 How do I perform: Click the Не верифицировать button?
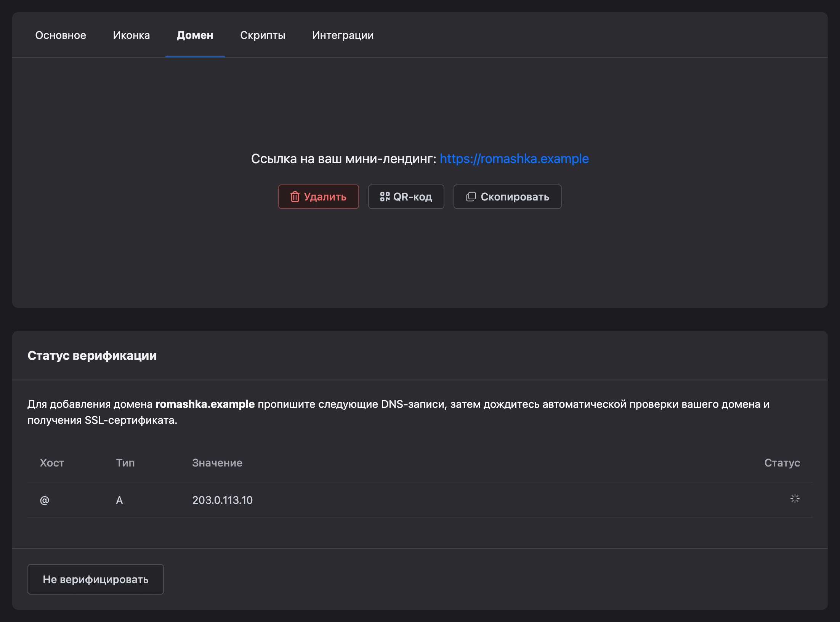coord(96,579)
